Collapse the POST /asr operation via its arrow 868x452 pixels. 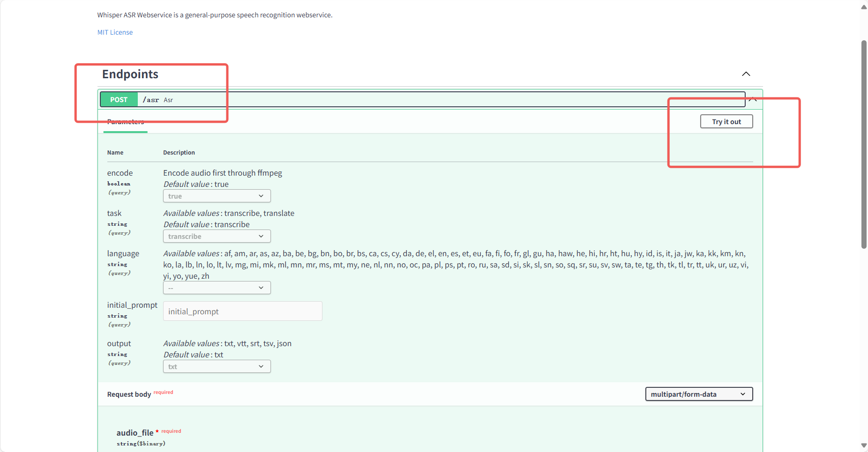(x=753, y=99)
